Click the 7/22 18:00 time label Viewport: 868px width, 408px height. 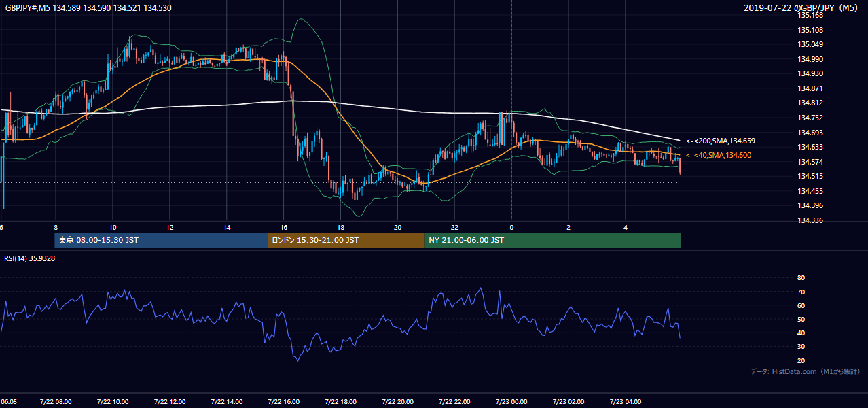340,401
